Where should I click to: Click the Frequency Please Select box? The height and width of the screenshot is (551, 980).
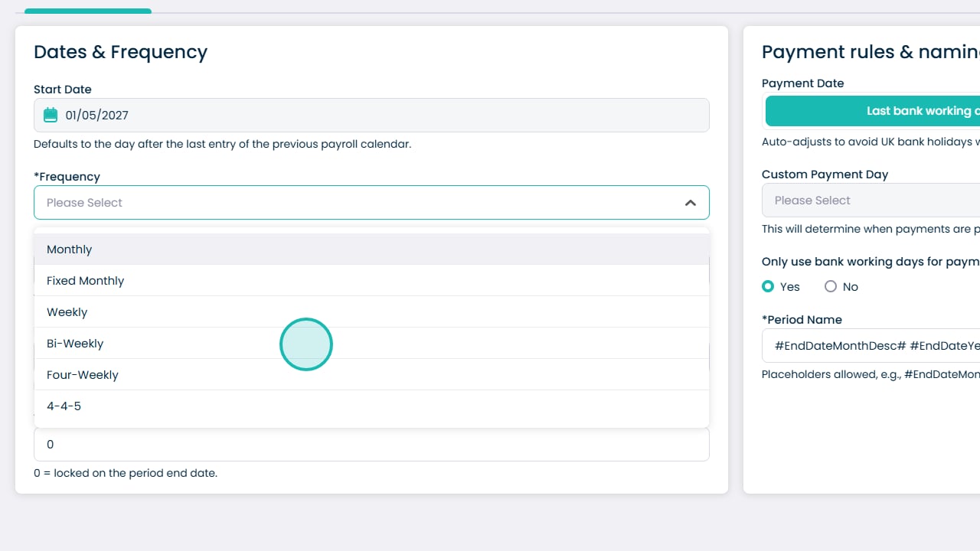click(x=371, y=203)
